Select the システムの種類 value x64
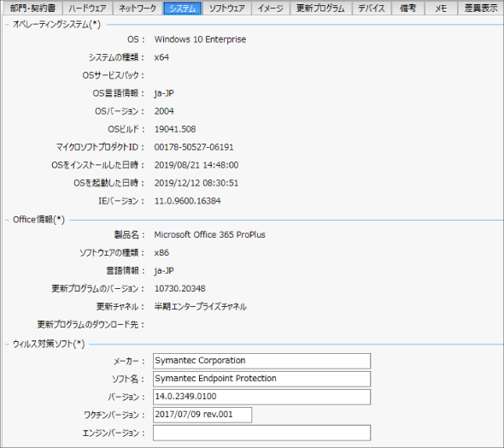The height and width of the screenshot is (448, 504). pos(161,57)
